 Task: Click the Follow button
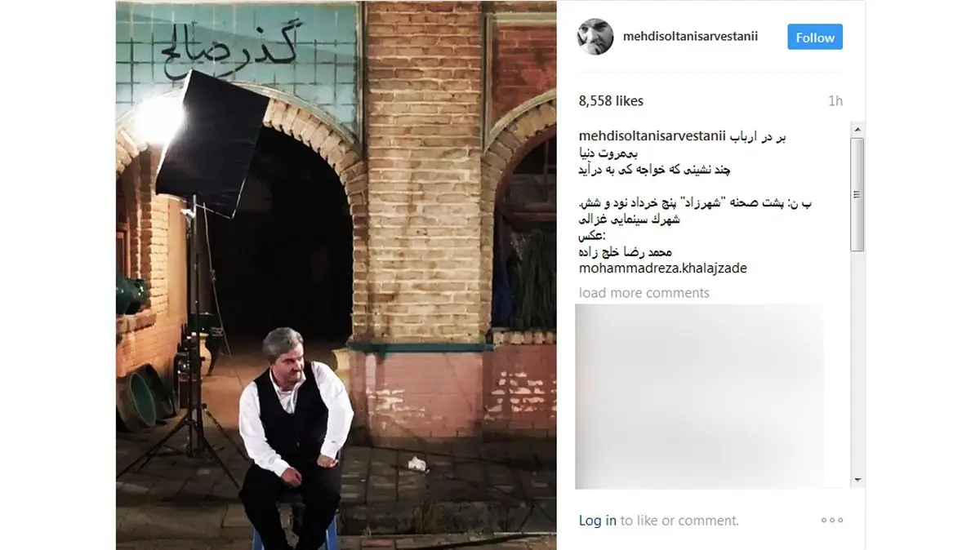coord(815,38)
